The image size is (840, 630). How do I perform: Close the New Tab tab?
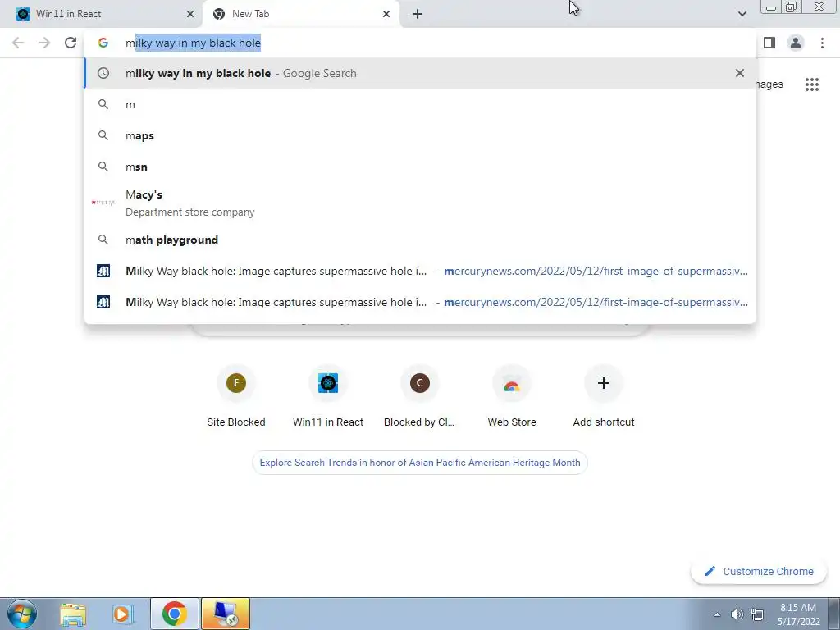(x=386, y=14)
